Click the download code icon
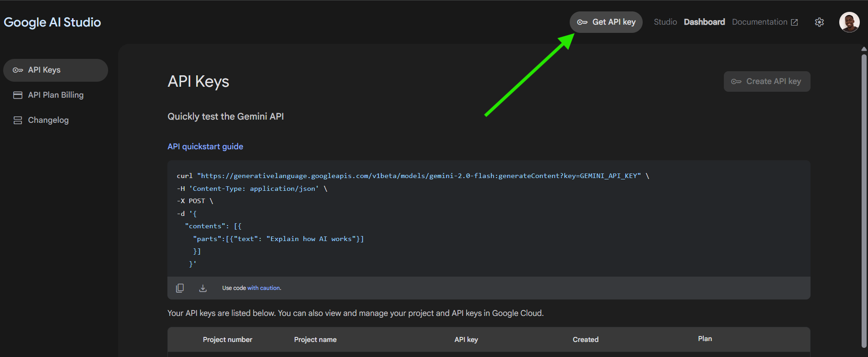The image size is (868, 357). coord(203,288)
